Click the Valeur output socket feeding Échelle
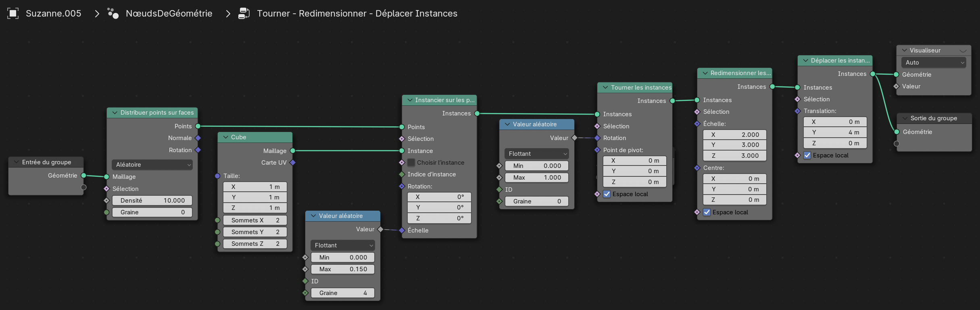Viewport: 980px width, 310px height. pos(380,229)
